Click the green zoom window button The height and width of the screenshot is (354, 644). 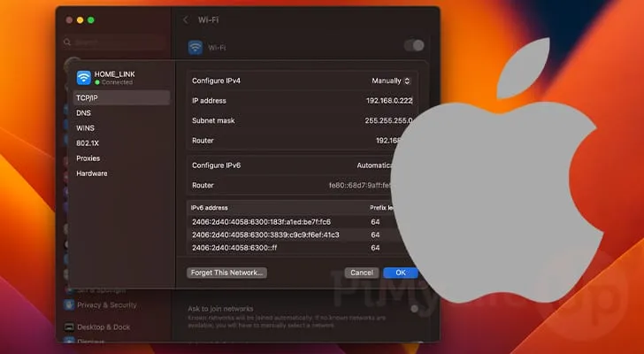90,19
